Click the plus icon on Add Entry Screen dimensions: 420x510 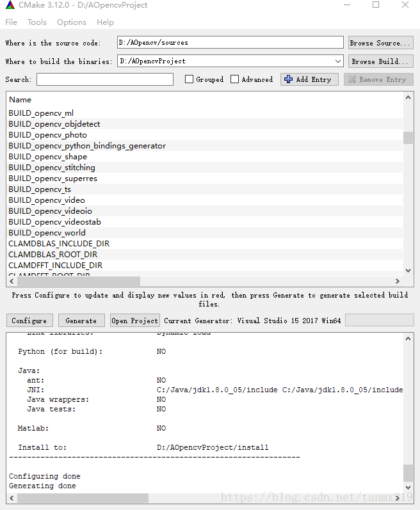(288, 79)
